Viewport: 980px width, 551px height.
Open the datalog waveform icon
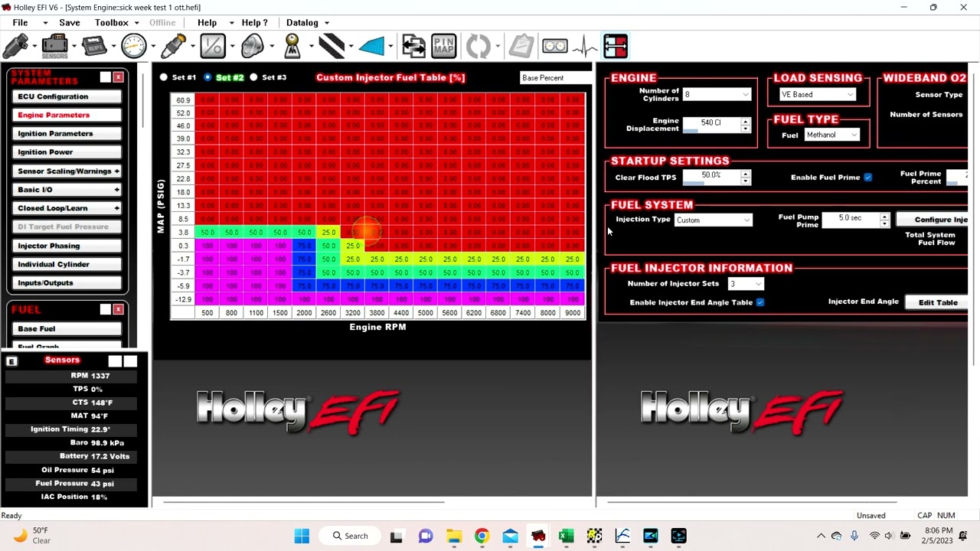click(586, 46)
